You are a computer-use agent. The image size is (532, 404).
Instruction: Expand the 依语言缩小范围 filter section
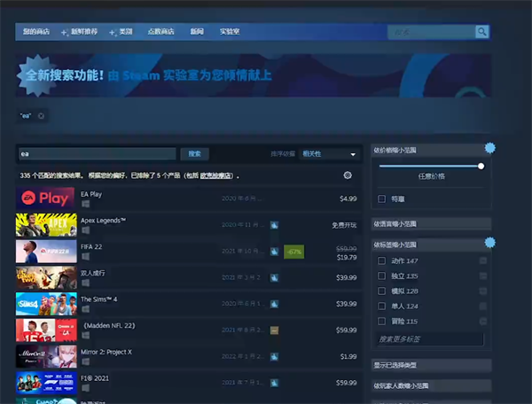431,224
